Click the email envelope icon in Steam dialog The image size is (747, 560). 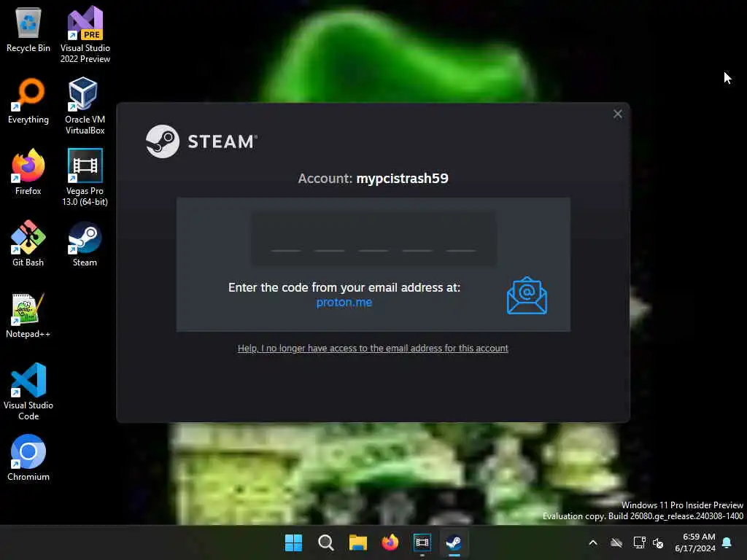point(527,295)
